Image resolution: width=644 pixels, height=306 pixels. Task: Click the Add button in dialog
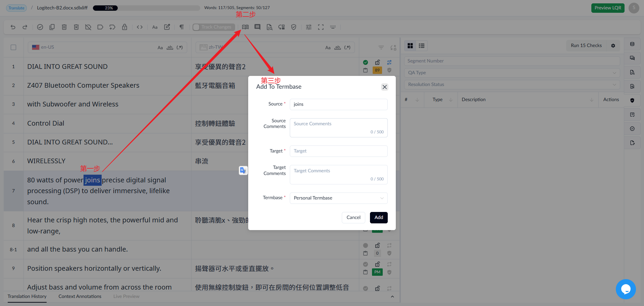(x=379, y=217)
